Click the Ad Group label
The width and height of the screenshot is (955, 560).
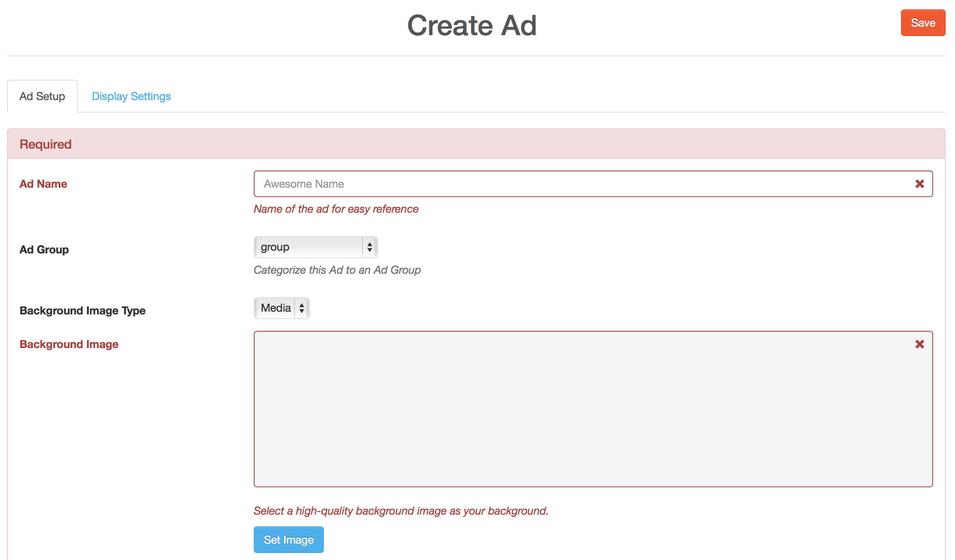tap(44, 249)
